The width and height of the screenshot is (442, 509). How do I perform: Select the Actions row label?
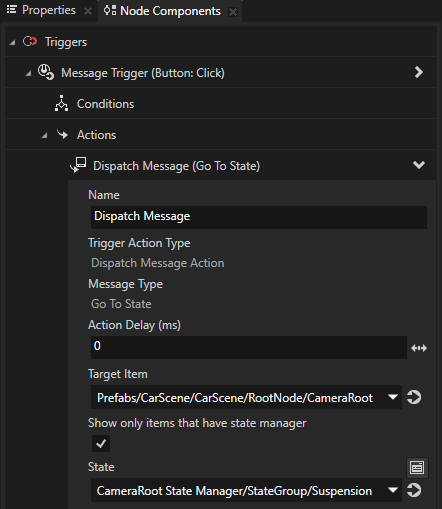(x=97, y=135)
